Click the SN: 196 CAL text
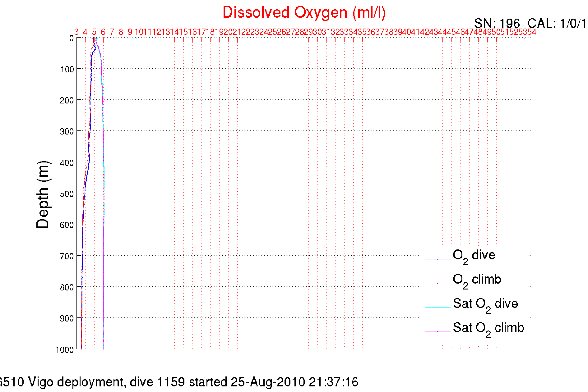588x392 pixels. 530,24
